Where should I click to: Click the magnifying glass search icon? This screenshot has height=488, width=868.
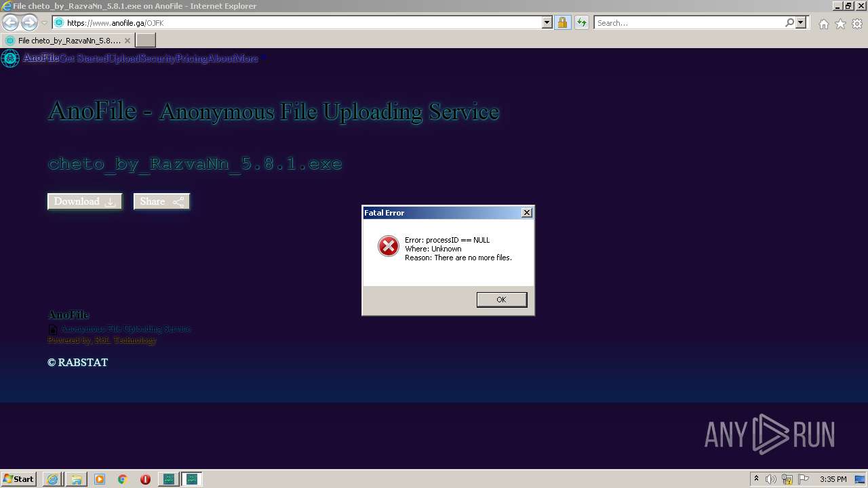pyautogui.click(x=790, y=23)
